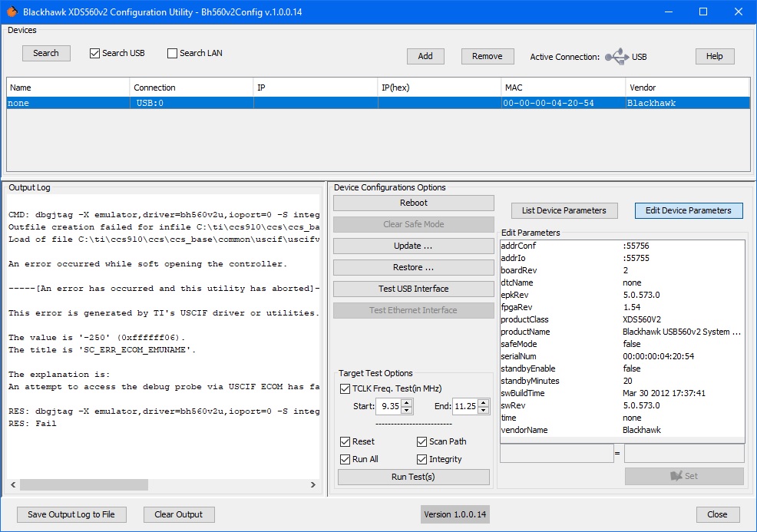Click the Start frequency input field
757x532 pixels.
click(x=389, y=406)
